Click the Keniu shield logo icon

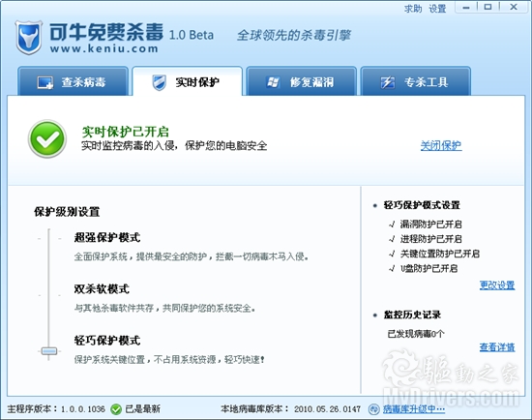(x=29, y=38)
